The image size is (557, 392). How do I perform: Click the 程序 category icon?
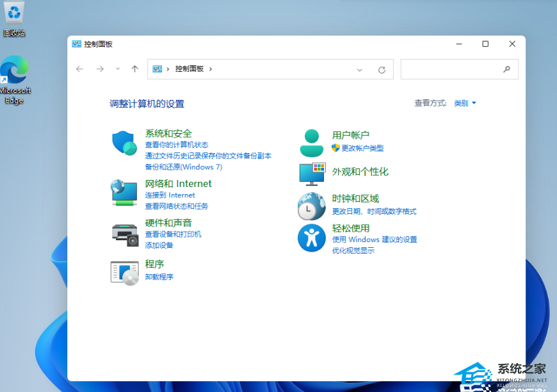(x=124, y=273)
